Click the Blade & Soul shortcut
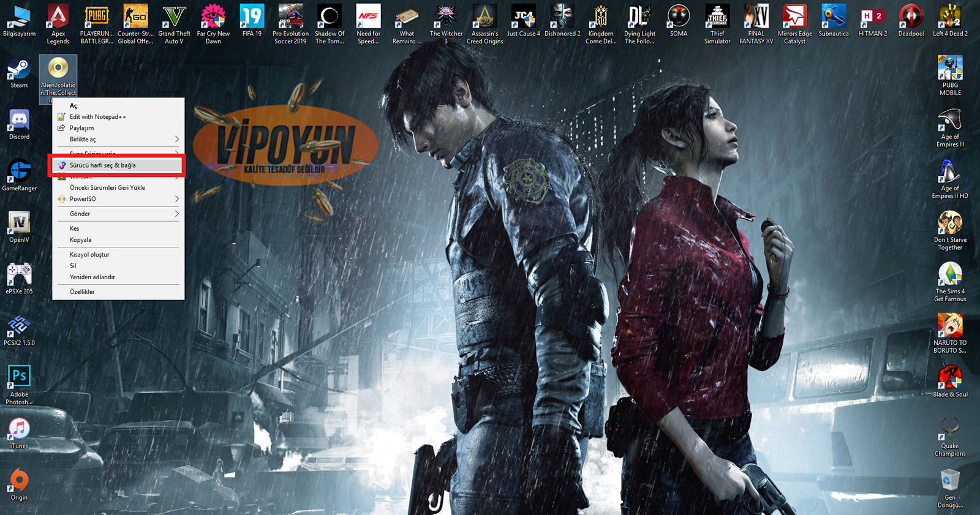 pyautogui.click(x=950, y=382)
